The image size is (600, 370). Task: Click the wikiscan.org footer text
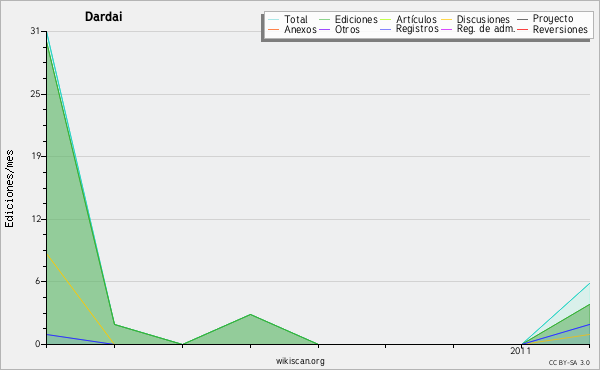click(300, 361)
